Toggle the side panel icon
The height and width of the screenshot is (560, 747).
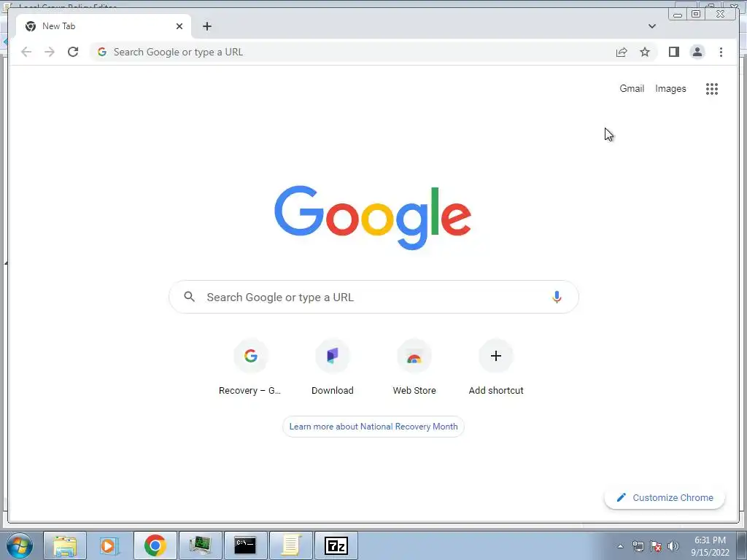pos(673,52)
